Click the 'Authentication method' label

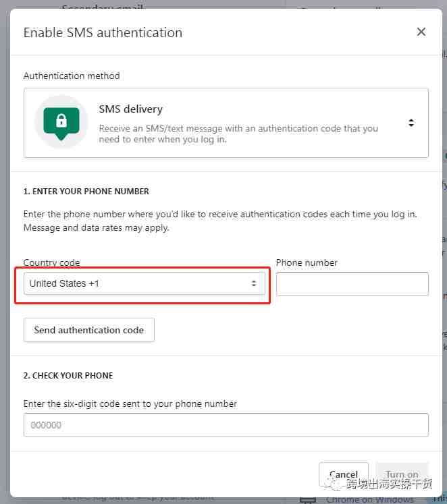click(72, 76)
